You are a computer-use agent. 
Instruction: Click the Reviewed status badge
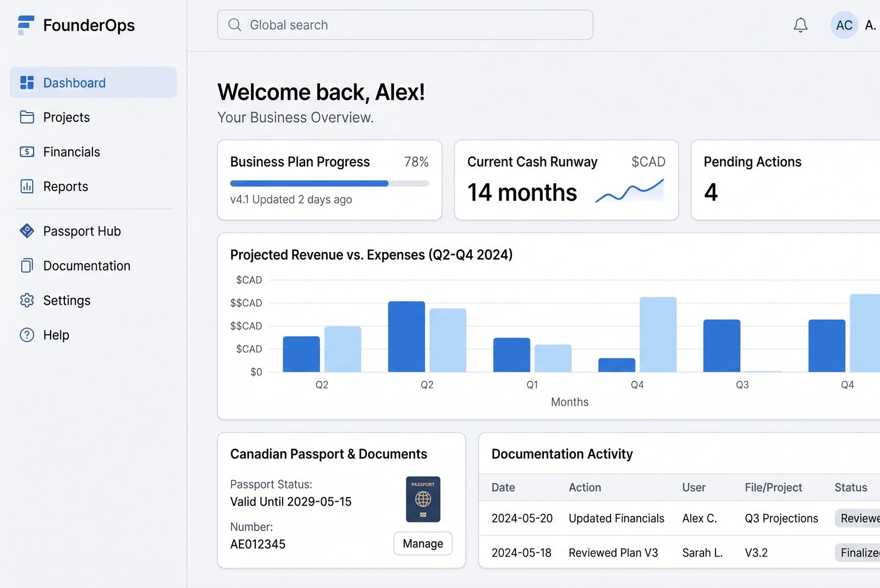(x=857, y=518)
